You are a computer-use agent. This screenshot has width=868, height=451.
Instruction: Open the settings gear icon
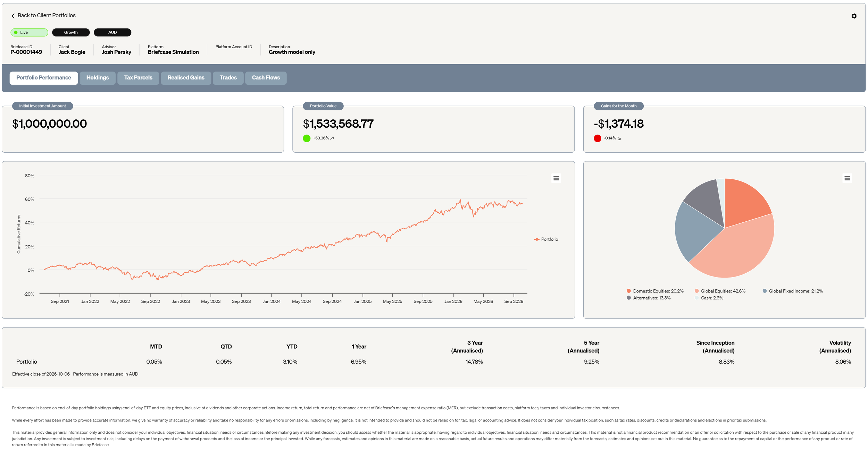854,16
